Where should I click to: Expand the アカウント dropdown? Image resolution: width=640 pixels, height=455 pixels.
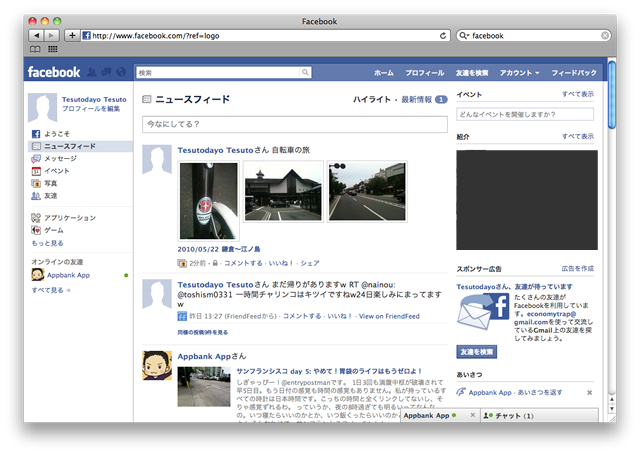point(520,73)
